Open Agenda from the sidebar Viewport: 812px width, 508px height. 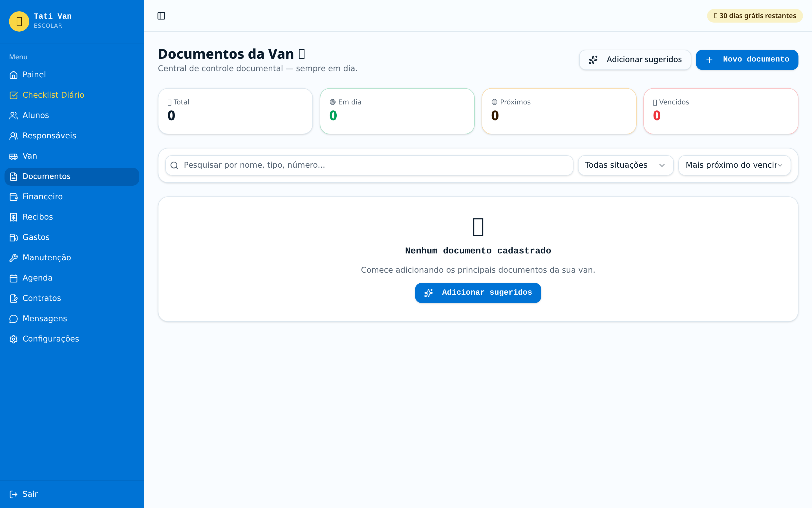[x=72, y=278]
